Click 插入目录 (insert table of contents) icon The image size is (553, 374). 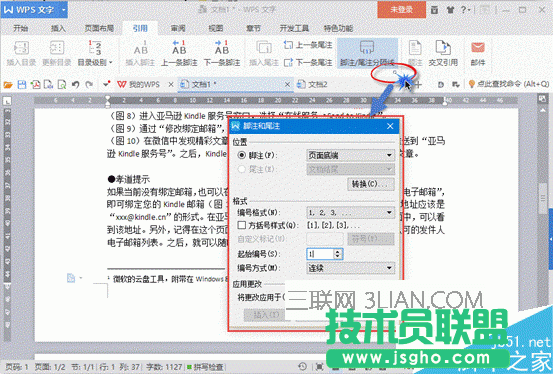[21, 53]
